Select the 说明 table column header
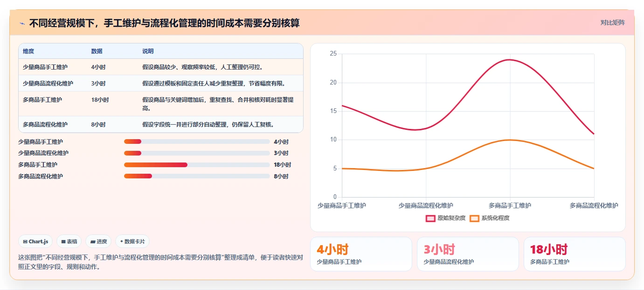The width and height of the screenshot is (644, 290). (x=148, y=51)
